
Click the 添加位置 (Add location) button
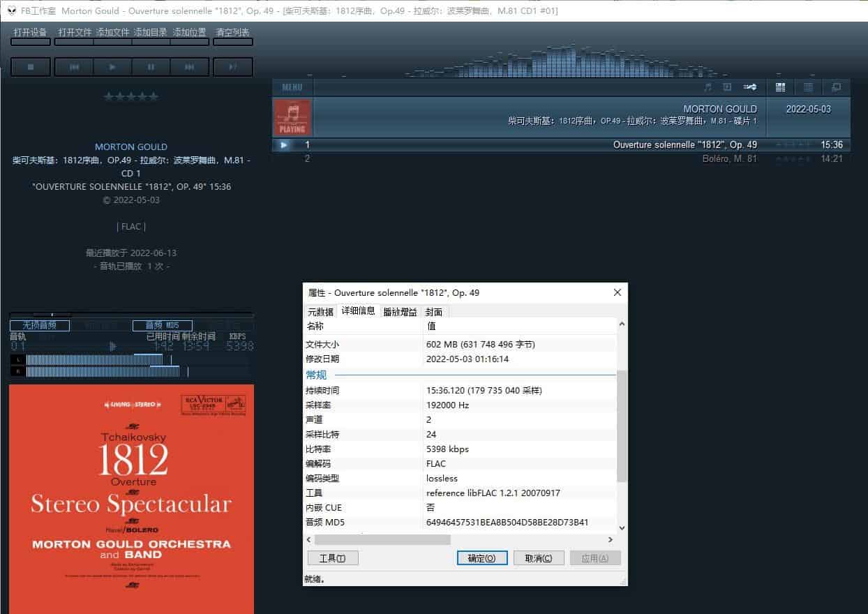tap(190, 36)
